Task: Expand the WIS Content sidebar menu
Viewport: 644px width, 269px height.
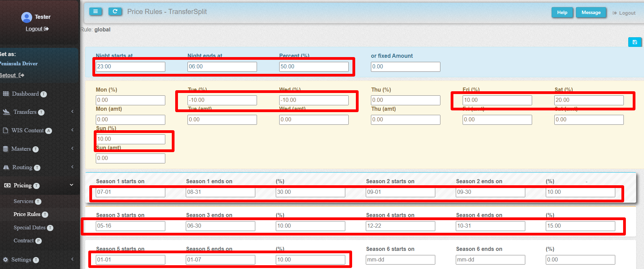Action: 27,130
